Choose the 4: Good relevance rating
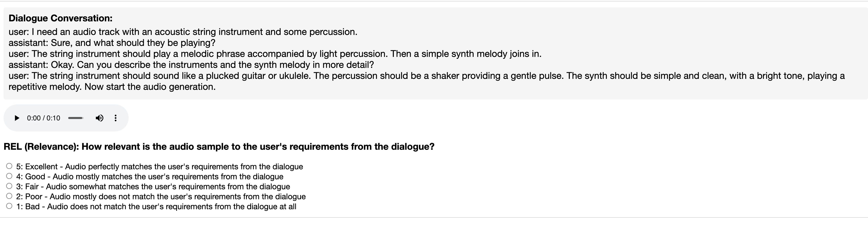The image size is (868, 230). 9,176
